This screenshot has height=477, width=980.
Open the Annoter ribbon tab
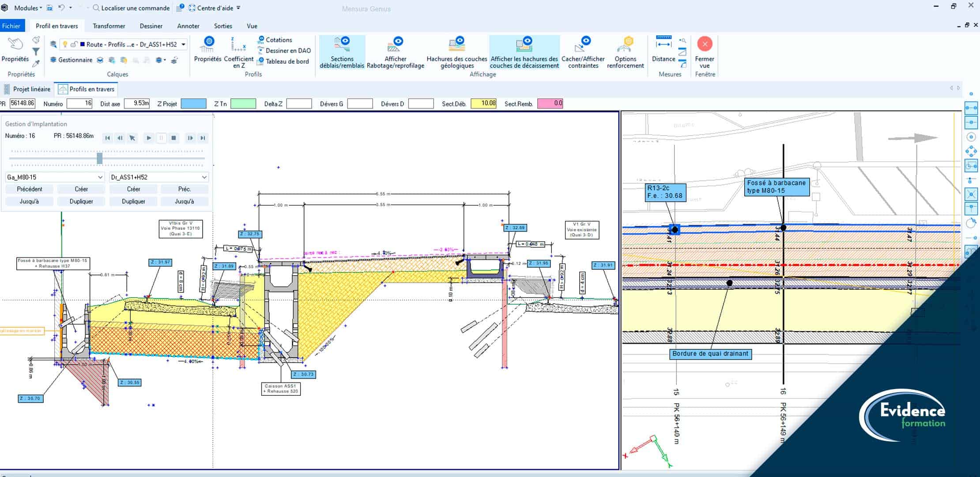point(188,26)
